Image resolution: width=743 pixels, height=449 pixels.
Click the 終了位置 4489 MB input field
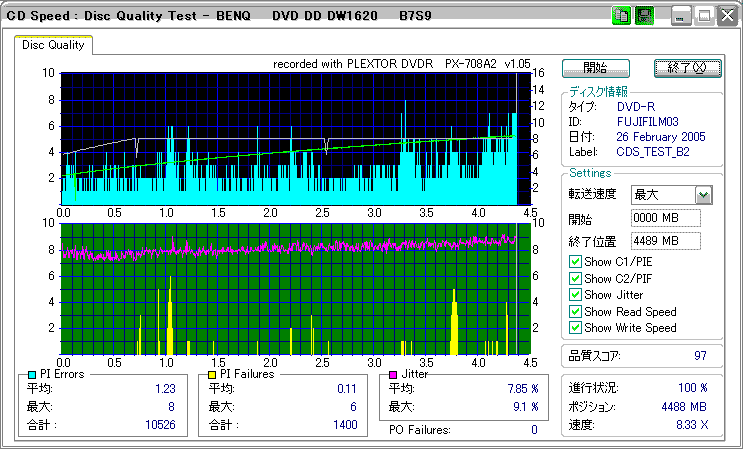(x=666, y=241)
